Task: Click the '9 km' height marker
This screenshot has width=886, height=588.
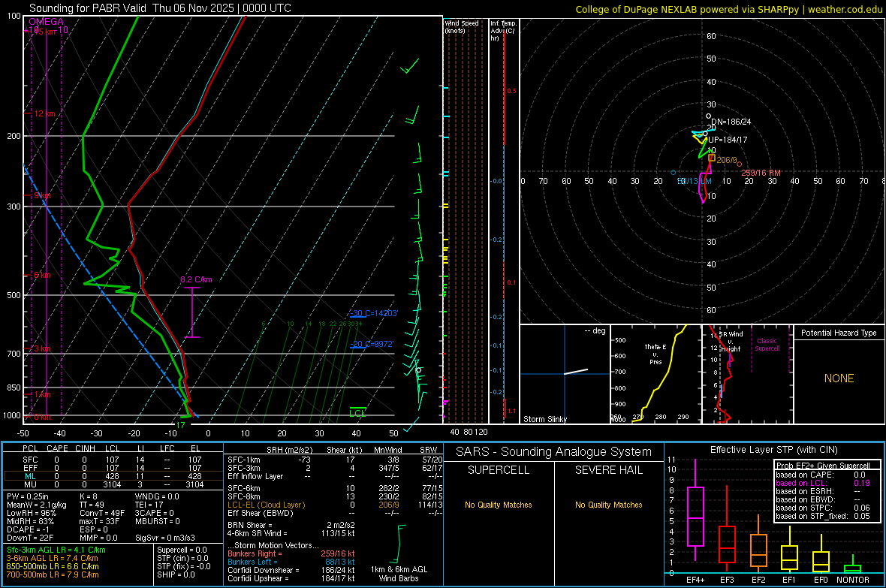Action: tap(42, 195)
